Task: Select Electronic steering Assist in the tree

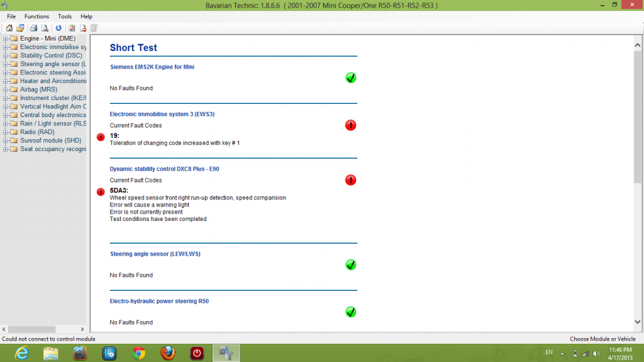Action: click(53, 72)
